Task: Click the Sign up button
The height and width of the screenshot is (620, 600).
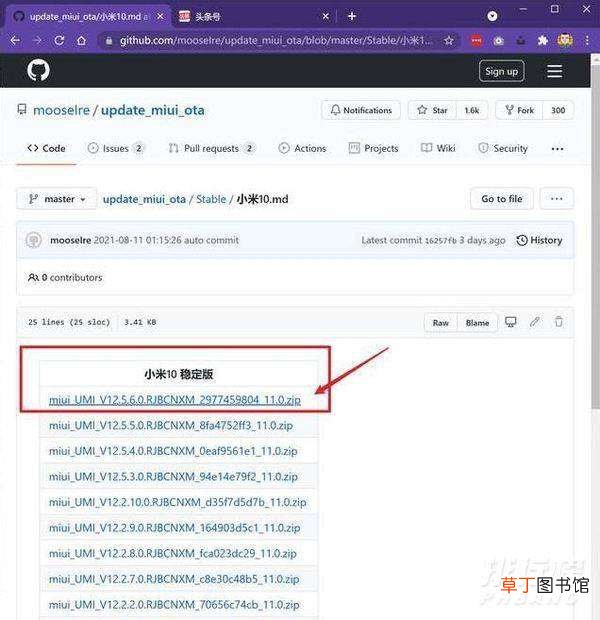Action: [502, 71]
